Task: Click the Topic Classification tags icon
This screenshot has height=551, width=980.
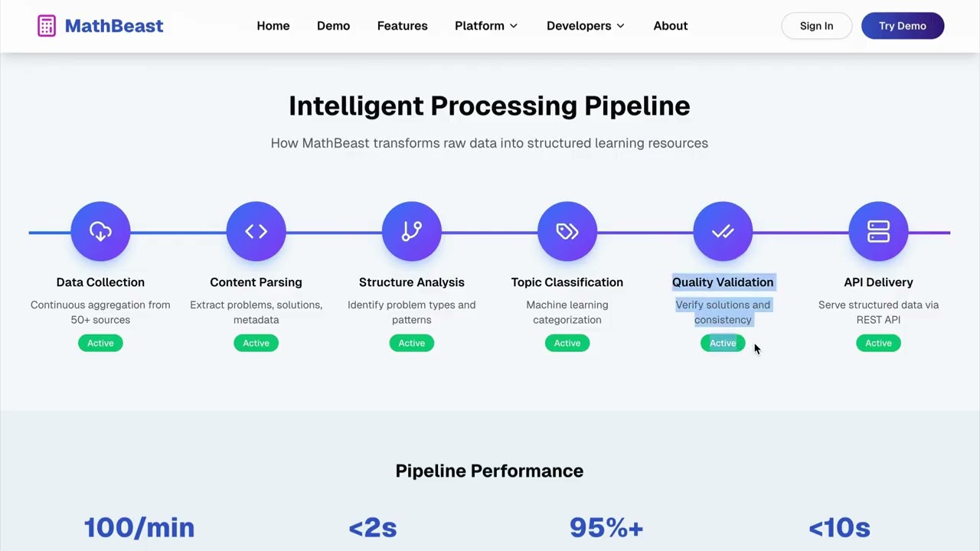Action: [x=567, y=231]
